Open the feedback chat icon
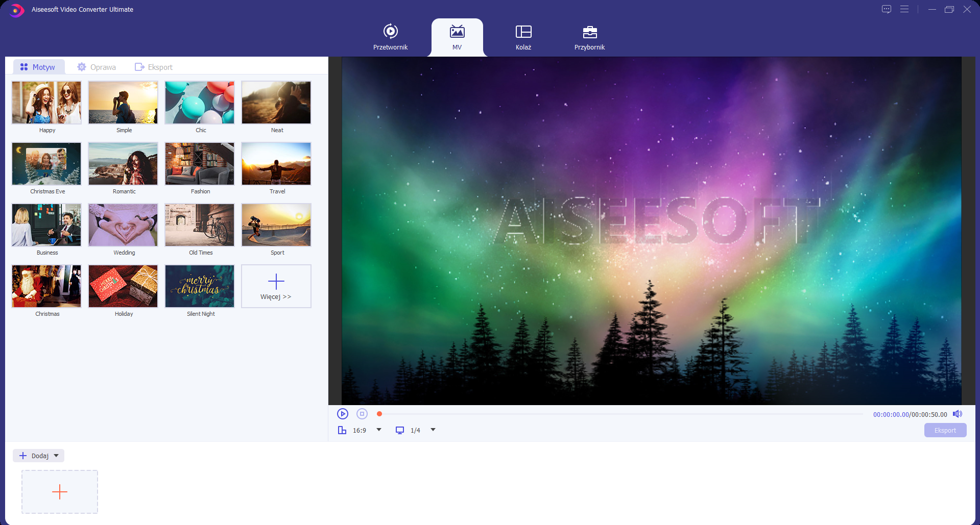This screenshot has width=980, height=525. [x=887, y=9]
